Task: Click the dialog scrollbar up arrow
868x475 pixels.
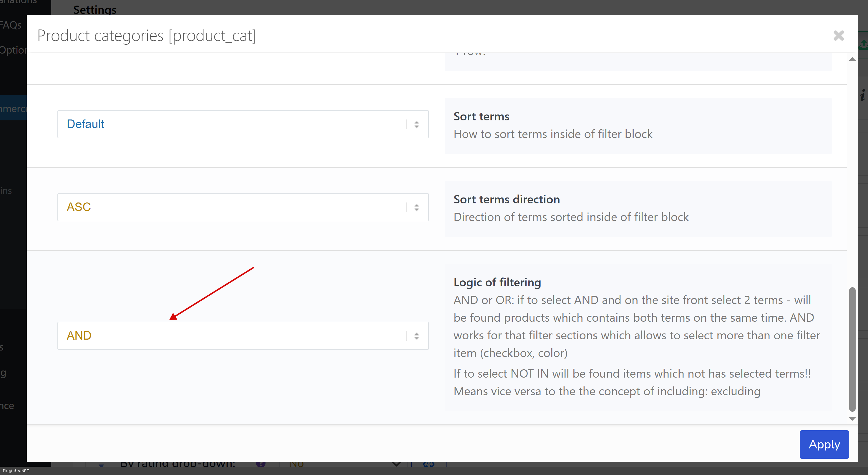Action: click(852, 59)
